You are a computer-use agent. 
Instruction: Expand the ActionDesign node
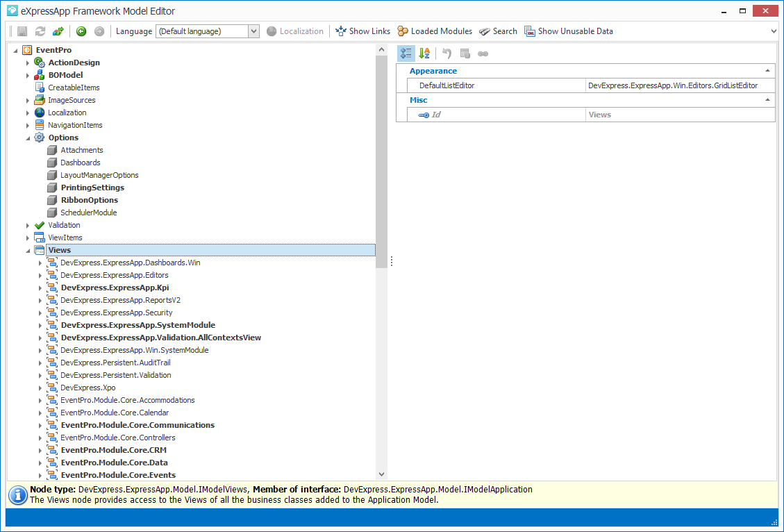point(28,63)
